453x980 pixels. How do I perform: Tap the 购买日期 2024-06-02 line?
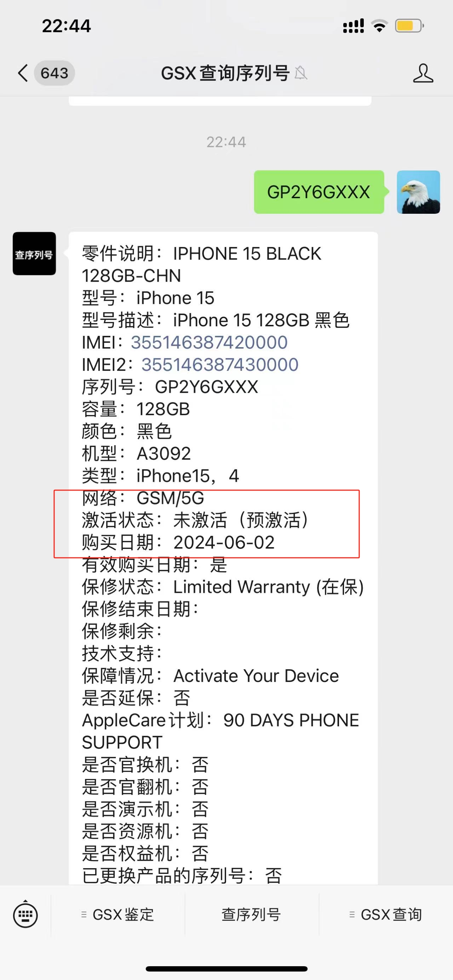coord(178,543)
